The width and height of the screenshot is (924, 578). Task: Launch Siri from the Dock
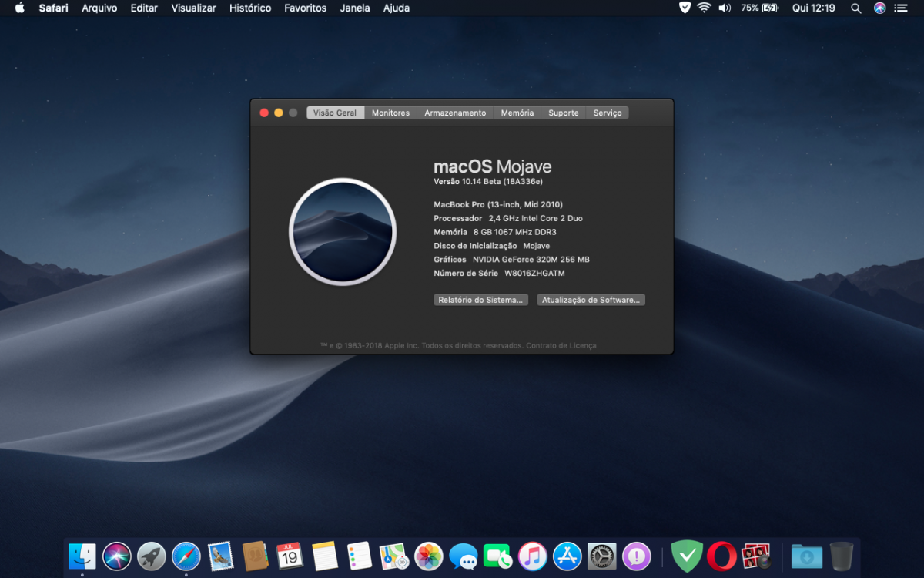point(117,556)
